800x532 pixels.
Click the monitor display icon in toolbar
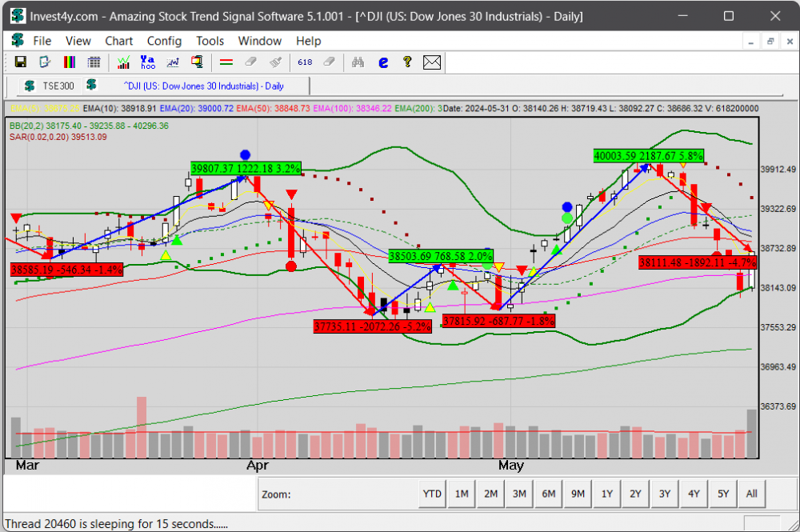pyautogui.click(x=197, y=62)
